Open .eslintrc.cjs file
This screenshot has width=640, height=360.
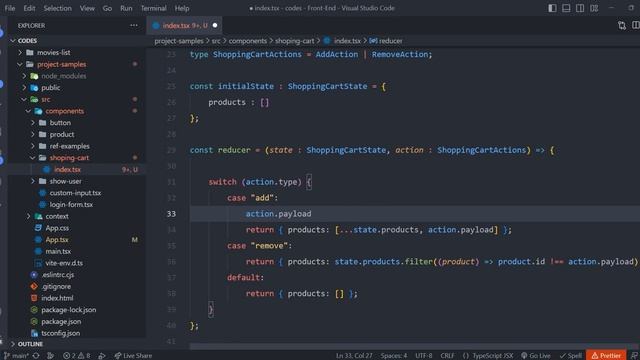[x=77, y=275]
